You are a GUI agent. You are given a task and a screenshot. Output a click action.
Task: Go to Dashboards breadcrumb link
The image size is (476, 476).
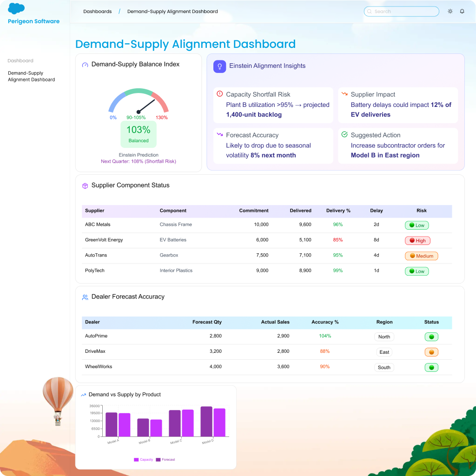(98, 12)
